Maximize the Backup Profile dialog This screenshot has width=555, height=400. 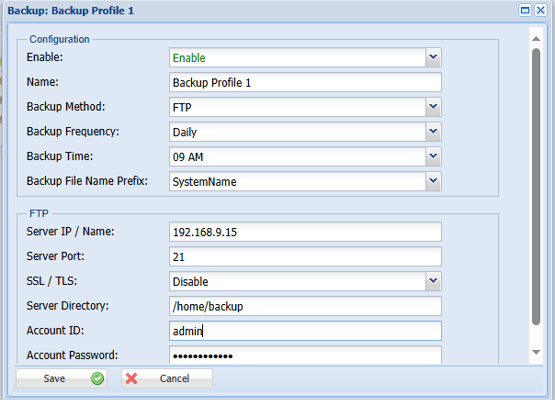525,10
